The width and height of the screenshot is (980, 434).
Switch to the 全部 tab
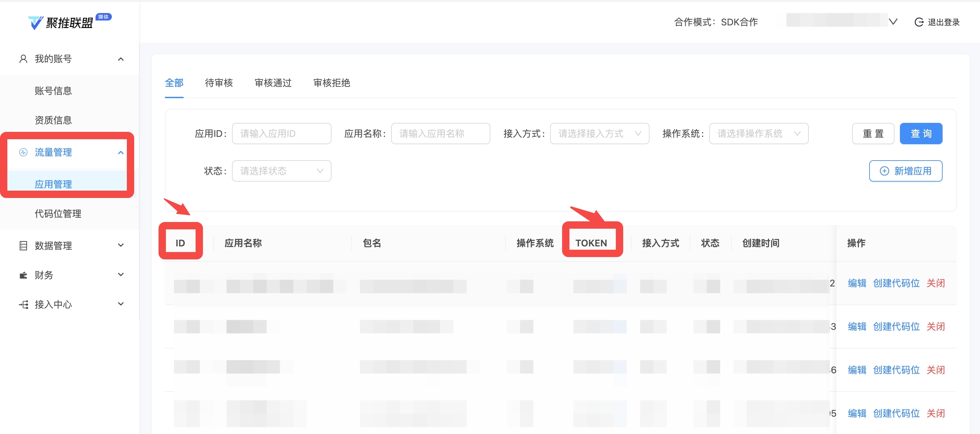(174, 83)
